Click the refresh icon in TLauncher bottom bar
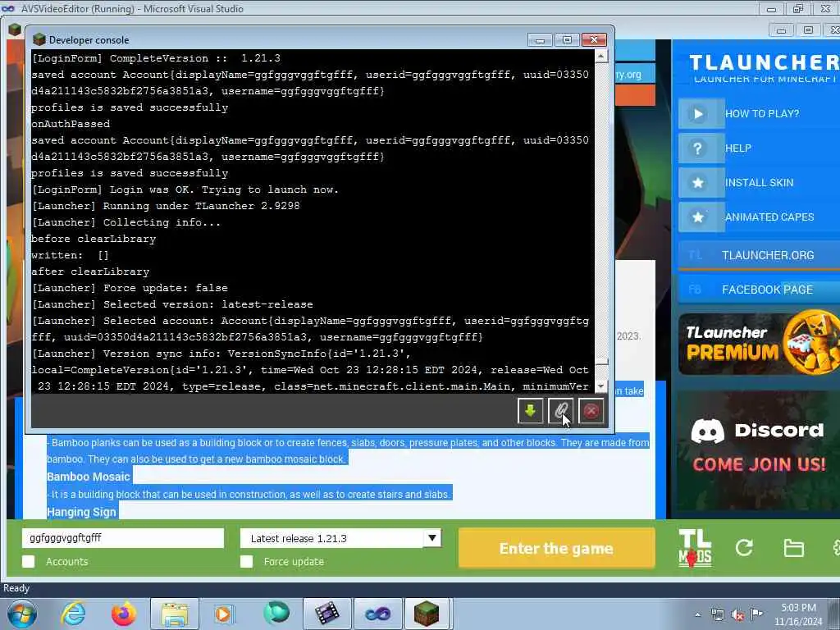Screen dimensions: 840x630 tap(744, 547)
